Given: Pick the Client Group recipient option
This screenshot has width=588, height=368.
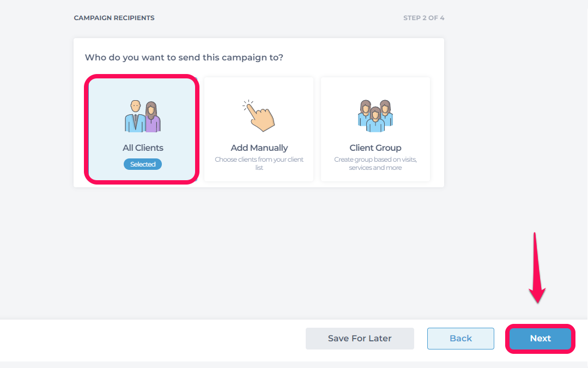Looking at the screenshot, I should (375, 129).
